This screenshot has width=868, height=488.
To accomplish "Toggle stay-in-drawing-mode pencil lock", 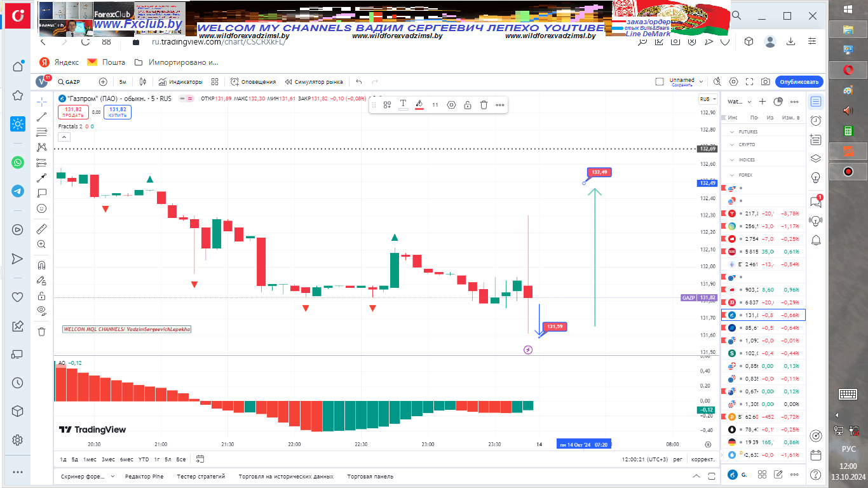I will [42, 280].
